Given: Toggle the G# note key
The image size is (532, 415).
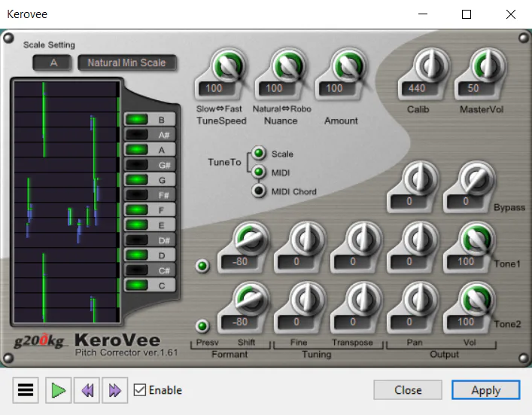Looking at the screenshot, I should click(x=150, y=165).
